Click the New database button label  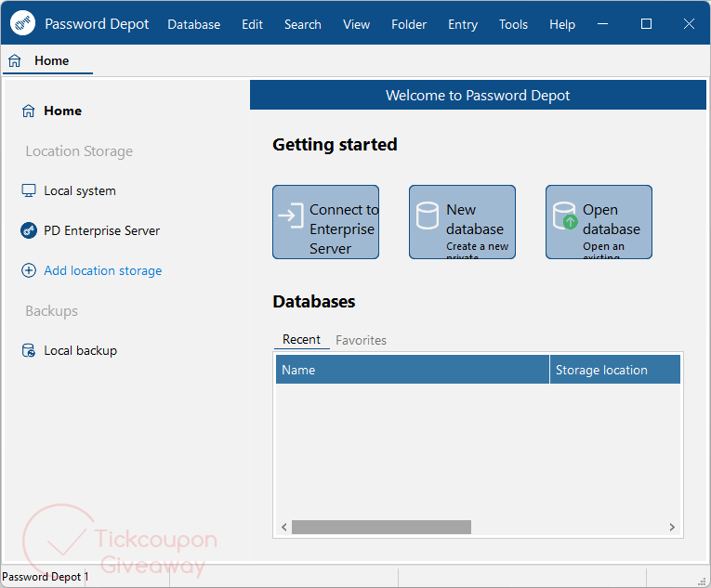click(475, 219)
